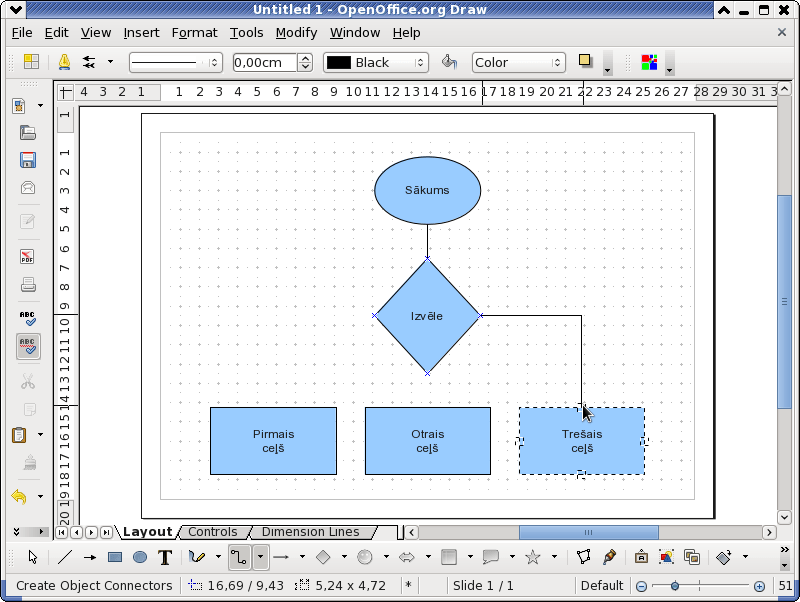This screenshot has height=602, width=800.
Task: Expand the New document dropdown arrow
Action: point(40,106)
